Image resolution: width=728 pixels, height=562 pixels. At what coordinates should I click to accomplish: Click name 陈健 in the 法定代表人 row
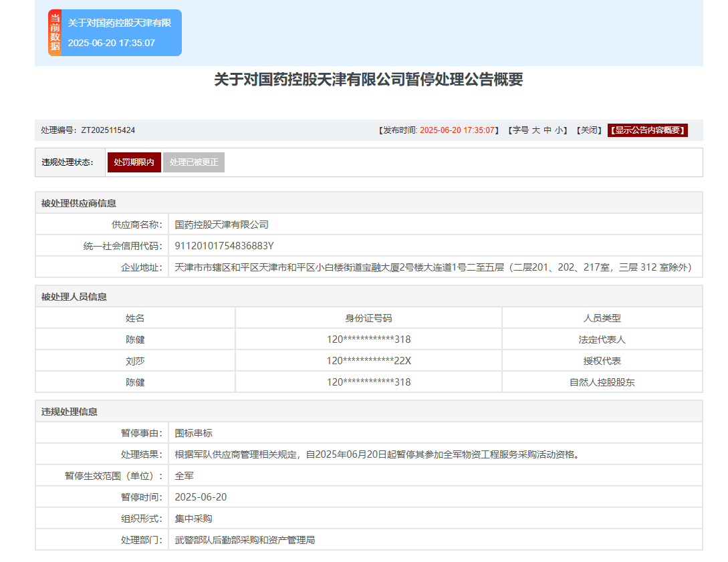(x=135, y=339)
